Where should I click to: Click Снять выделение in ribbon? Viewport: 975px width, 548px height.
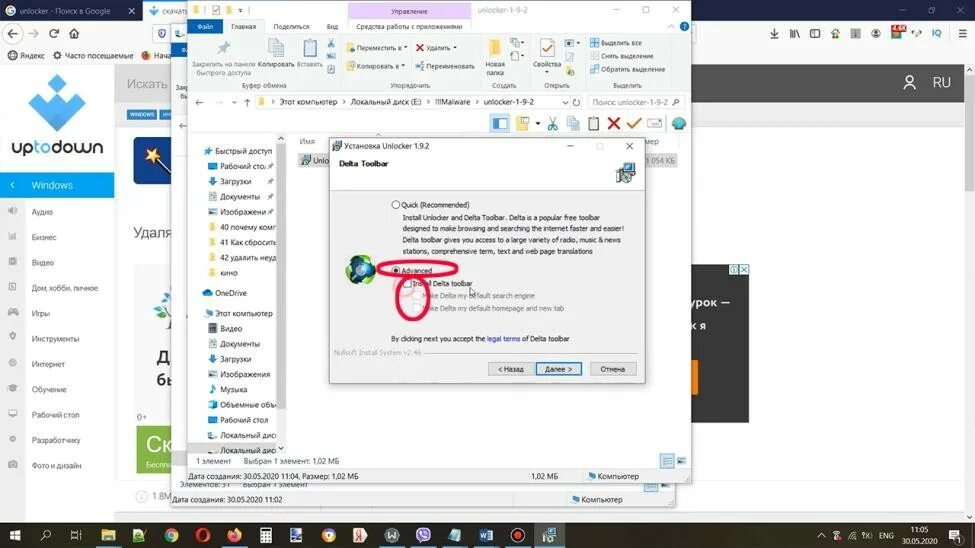pyautogui.click(x=622, y=56)
